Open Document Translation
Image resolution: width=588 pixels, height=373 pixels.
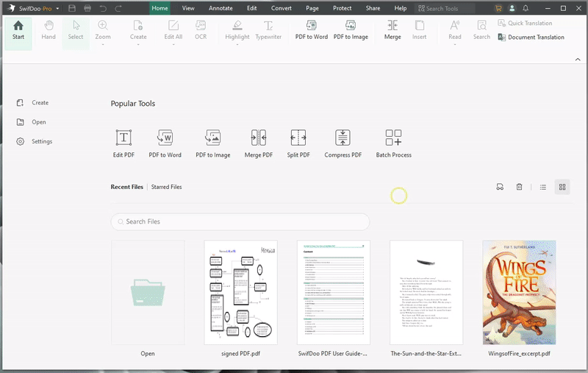(531, 37)
